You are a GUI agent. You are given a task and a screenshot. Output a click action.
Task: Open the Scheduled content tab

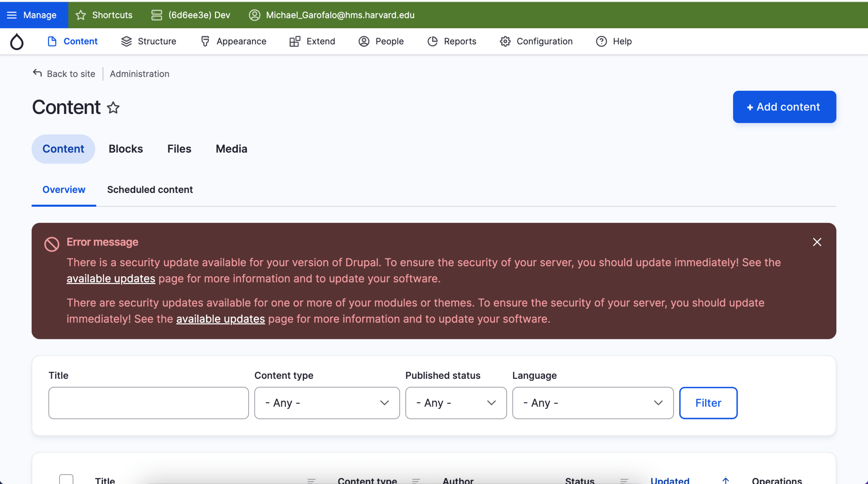pos(150,190)
